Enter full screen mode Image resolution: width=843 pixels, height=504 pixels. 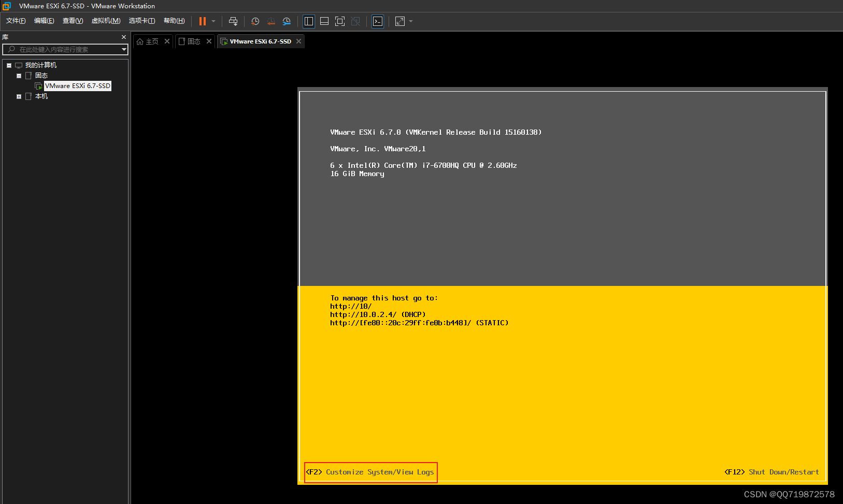pos(340,21)
